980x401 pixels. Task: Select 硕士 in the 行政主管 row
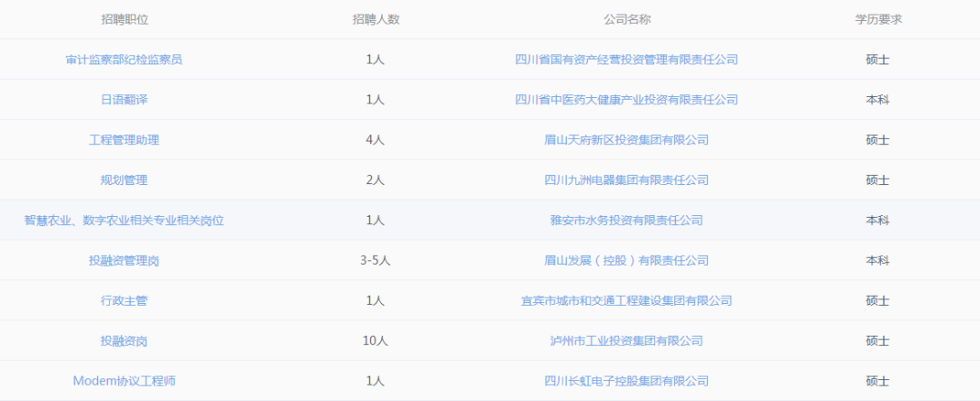pos(877,300)
